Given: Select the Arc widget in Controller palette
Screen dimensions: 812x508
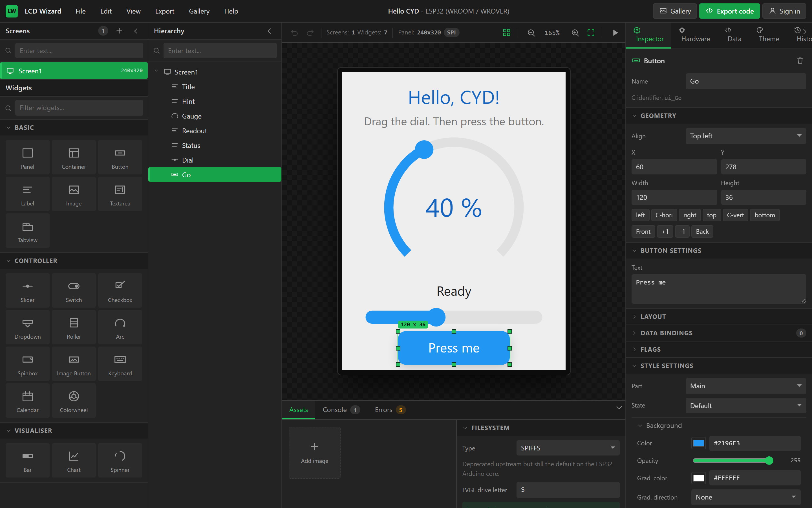Looking at the screenshot, I should pos(120,327).
